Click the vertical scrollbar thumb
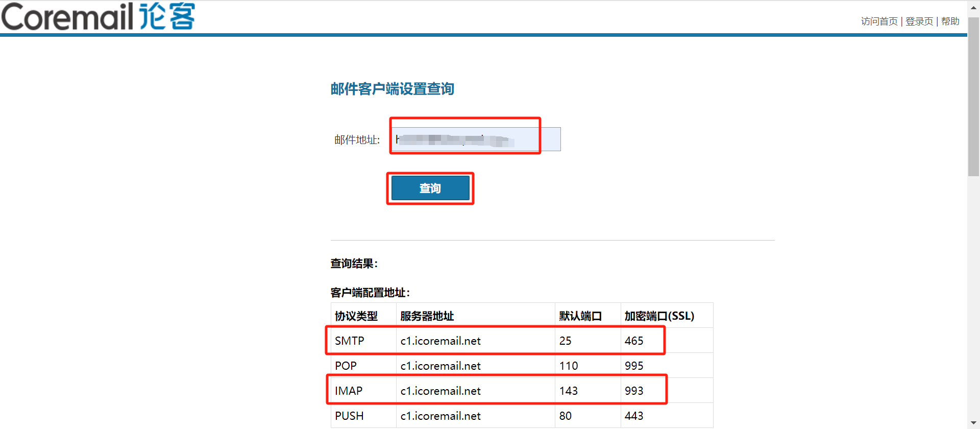The image size is (980, 429). click(x=973, y=97)
